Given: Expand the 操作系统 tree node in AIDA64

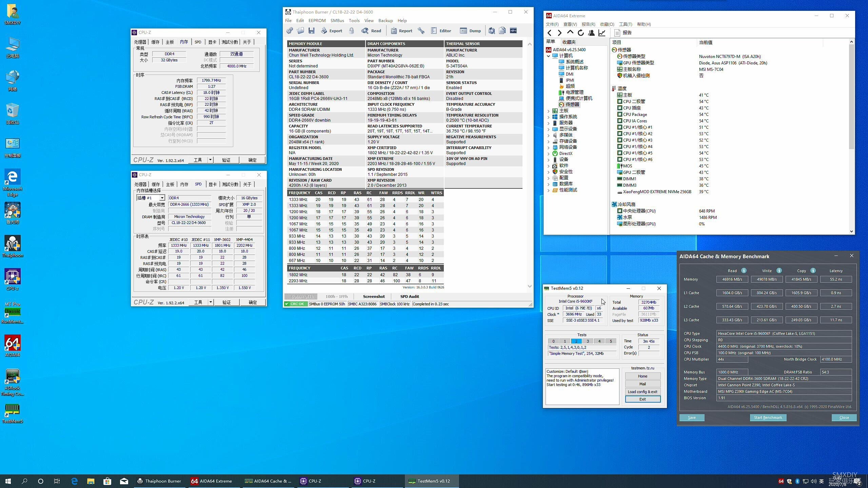Looking at the screenshot, I should coord(549,117).
